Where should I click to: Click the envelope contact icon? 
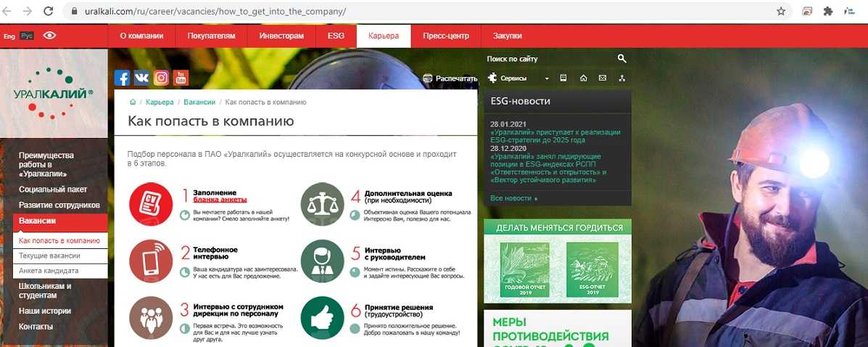tap(602, 78)
